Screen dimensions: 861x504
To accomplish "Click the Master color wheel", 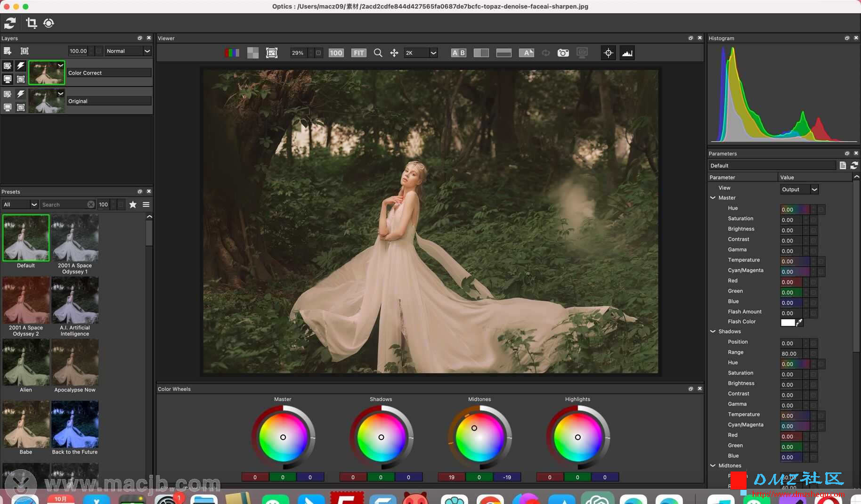I will 283,437.
